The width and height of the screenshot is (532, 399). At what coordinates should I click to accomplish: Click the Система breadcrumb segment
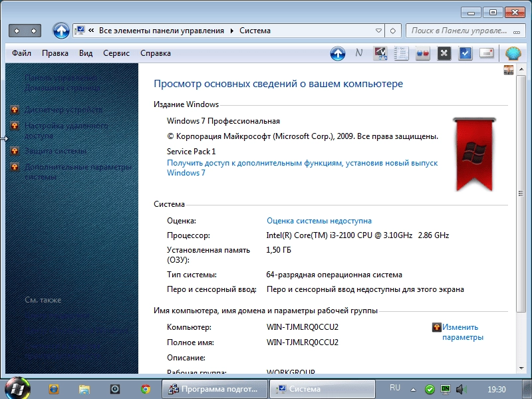255,31
